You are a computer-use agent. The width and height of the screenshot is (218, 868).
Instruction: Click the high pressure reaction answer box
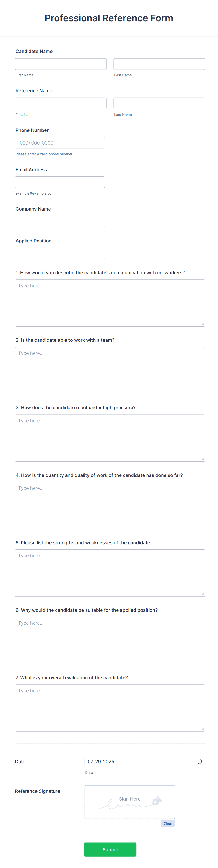click(x=110, y=437)
